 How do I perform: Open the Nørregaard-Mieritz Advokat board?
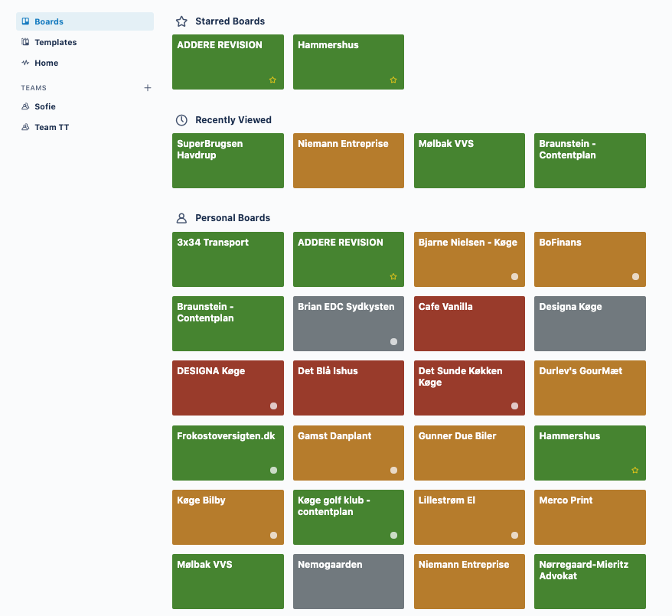589,582
